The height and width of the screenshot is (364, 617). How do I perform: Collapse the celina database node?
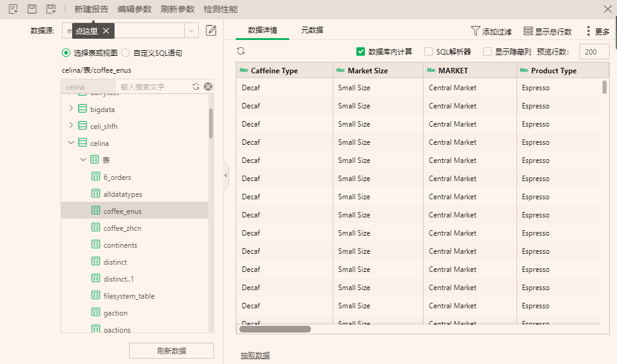point(71,143)
